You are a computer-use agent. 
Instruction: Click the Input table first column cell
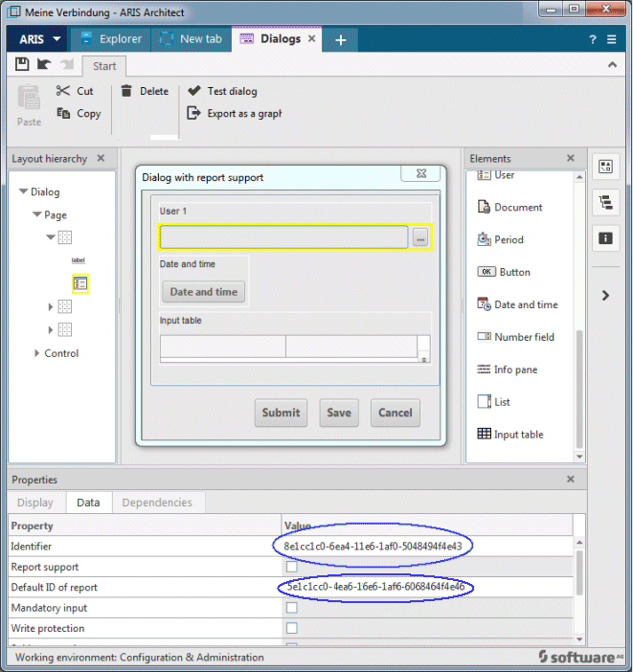pyautogui.click(x=223, y=347)
